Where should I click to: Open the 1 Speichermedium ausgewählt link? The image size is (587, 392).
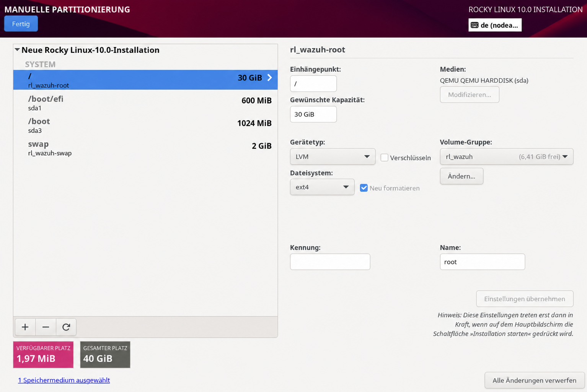(x=64, y=380)
